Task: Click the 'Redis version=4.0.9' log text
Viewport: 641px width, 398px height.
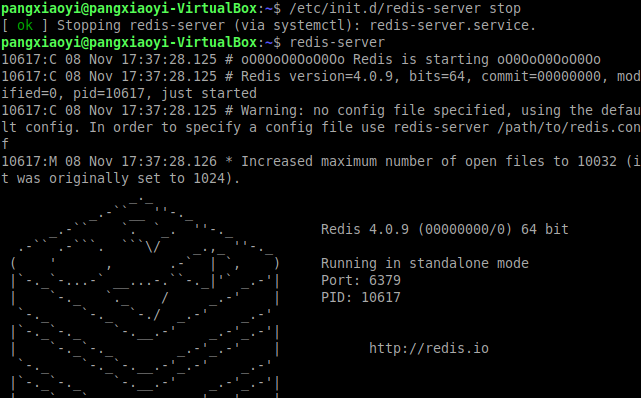Action: click(x=317, y=76)
